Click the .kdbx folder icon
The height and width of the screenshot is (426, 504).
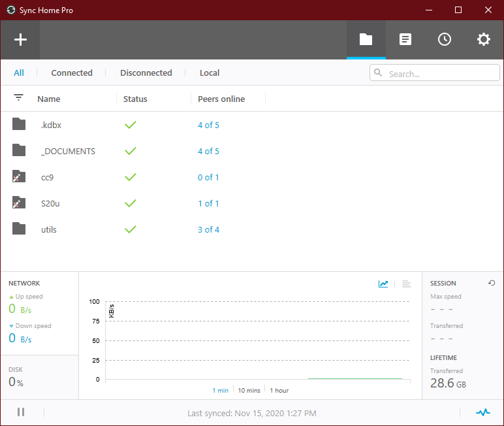(19, 124)
